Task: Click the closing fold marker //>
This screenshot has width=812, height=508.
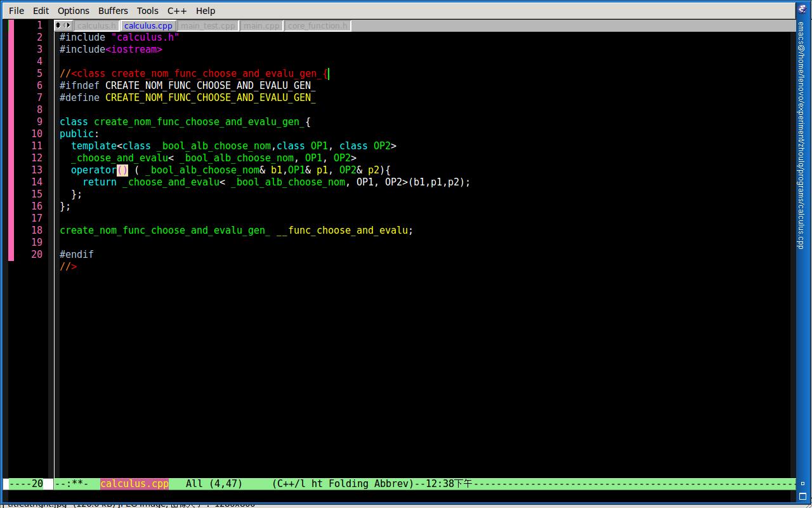Action: tap(68, 266)
